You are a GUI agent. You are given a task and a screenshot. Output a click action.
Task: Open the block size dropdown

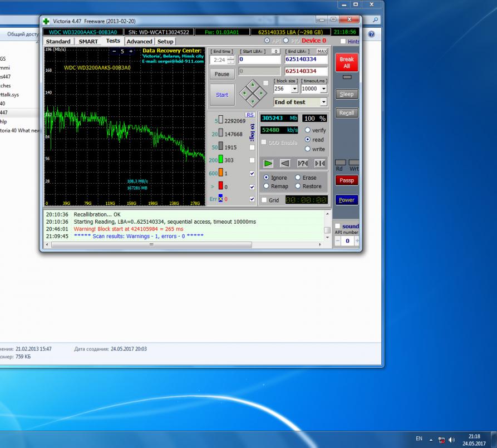(x=294, y=89)
